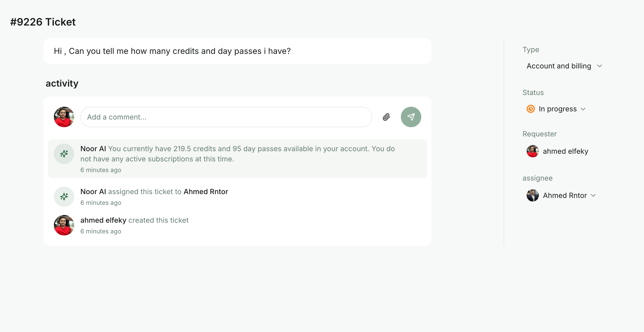
Task: Click your avatar beside the comment box
Action: pyautogui.click(x=64, y=117)
